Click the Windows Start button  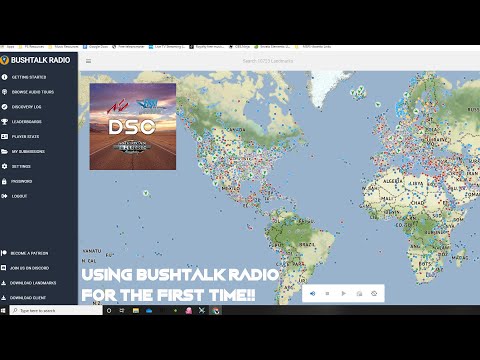click(4, 311)
